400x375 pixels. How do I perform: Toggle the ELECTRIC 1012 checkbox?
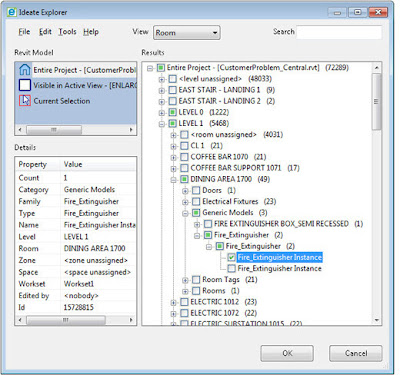pos(184,302)
